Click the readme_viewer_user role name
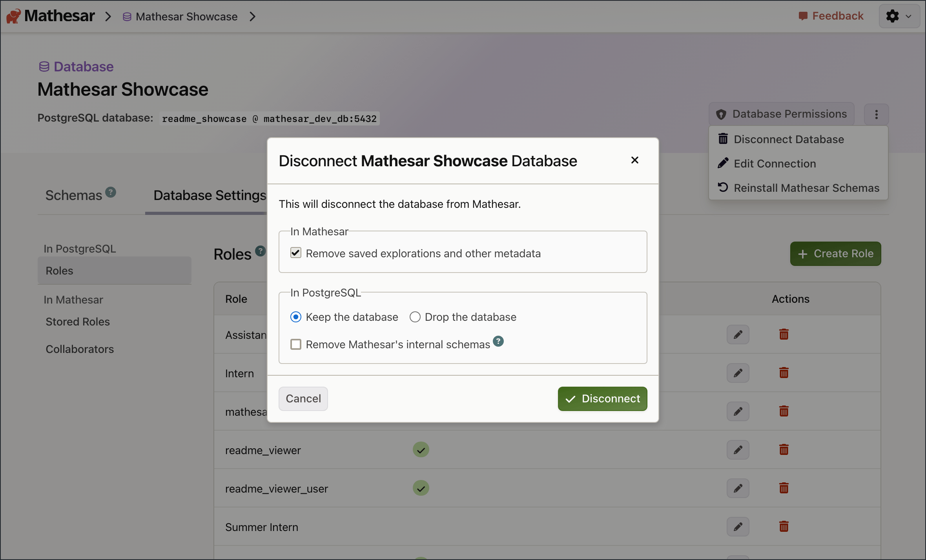Image resolution: width=926 pixels, height=560 pixels. tap(276, 489)
